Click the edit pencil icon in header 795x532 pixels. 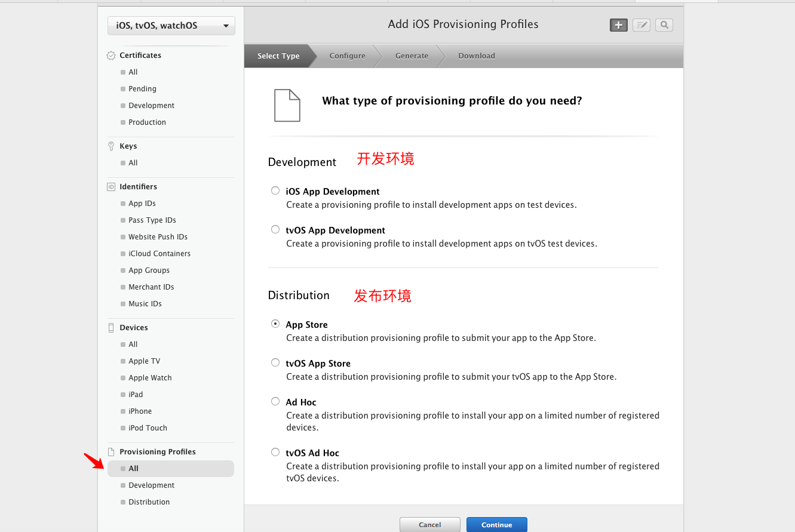coord(641,25)
